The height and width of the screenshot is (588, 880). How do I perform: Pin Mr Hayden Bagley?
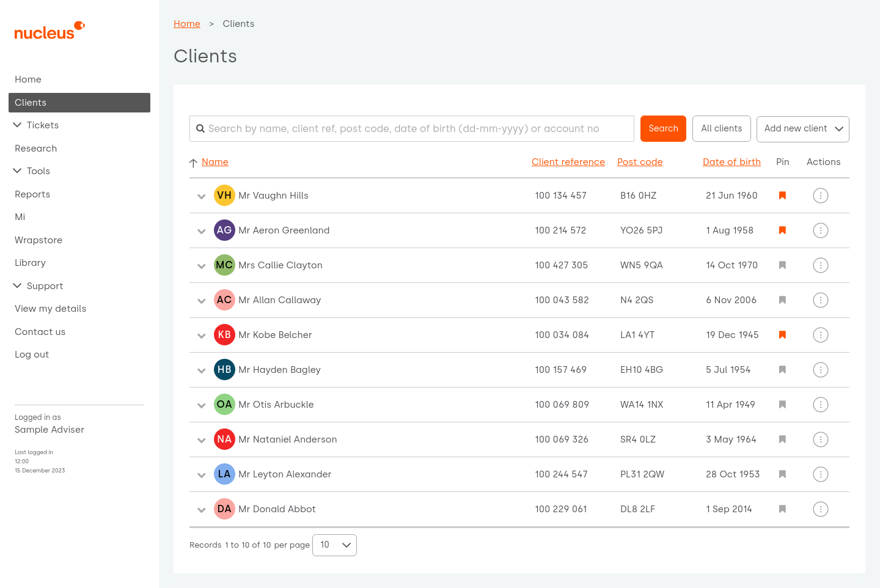click(782, 370)
